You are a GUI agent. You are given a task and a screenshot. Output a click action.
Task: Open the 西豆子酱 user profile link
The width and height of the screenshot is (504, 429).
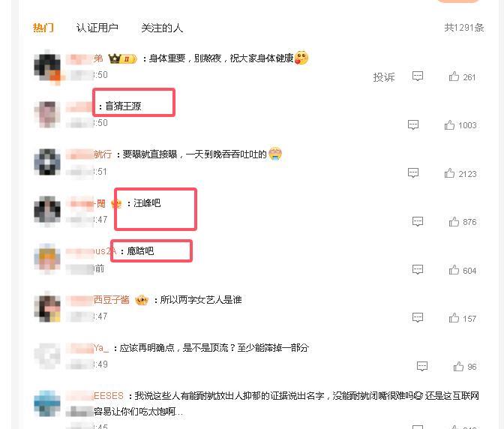click(x=112, y=300)
